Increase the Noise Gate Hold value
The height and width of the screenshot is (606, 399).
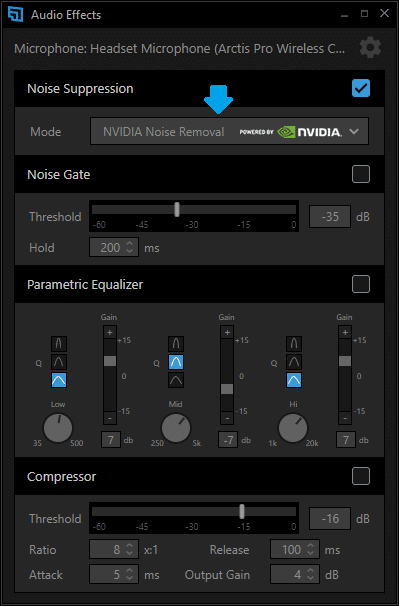[x=130, y=244]
